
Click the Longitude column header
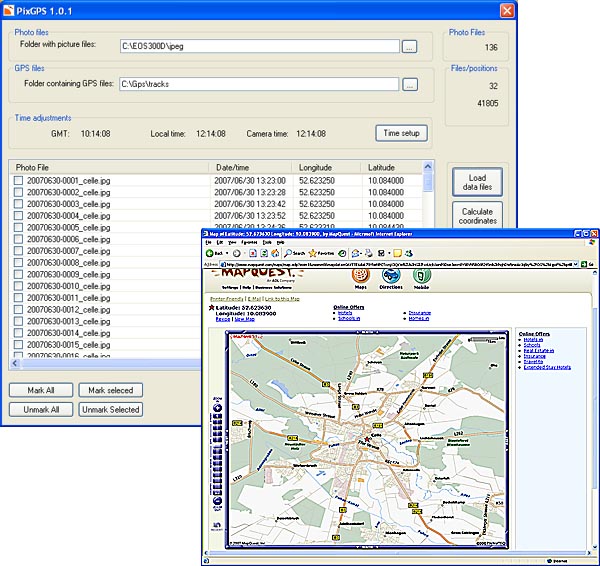pos(326,167)
